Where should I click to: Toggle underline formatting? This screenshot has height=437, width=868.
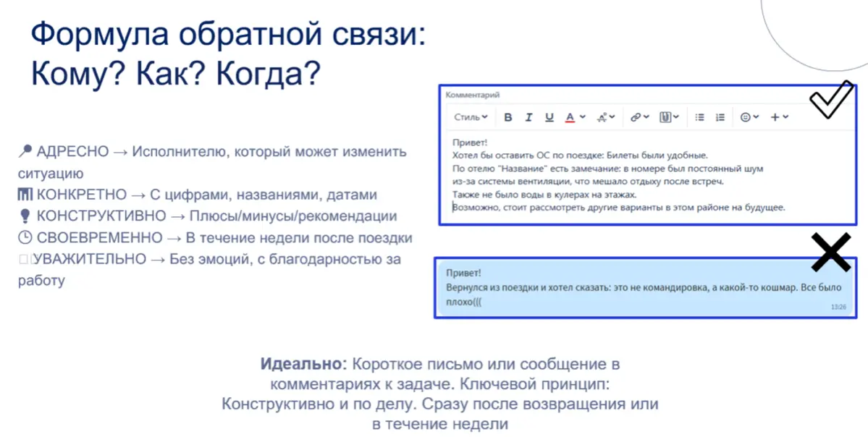[550, 116]
